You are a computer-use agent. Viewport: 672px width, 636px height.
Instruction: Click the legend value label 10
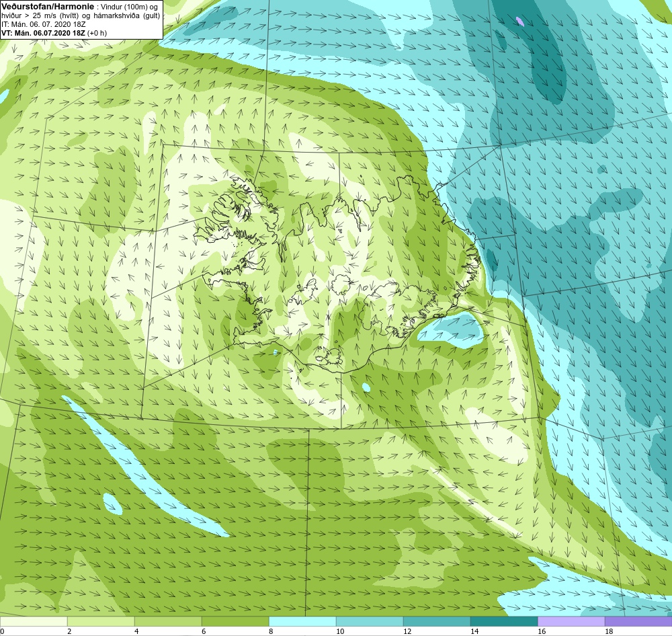[340, 631]
